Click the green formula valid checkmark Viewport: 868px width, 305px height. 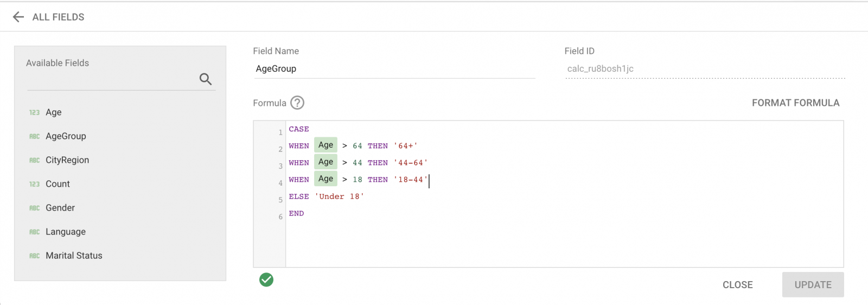(x=266, y=279)
